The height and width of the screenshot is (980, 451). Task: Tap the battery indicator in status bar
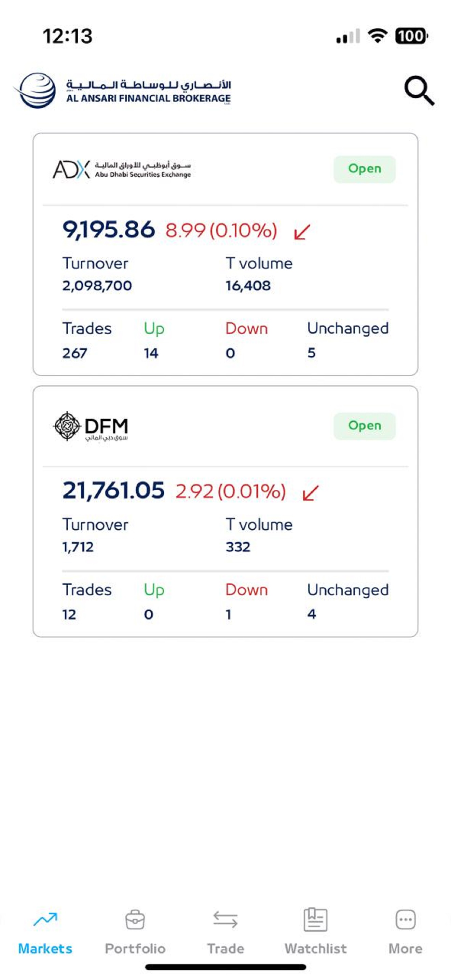coord(411,36)
